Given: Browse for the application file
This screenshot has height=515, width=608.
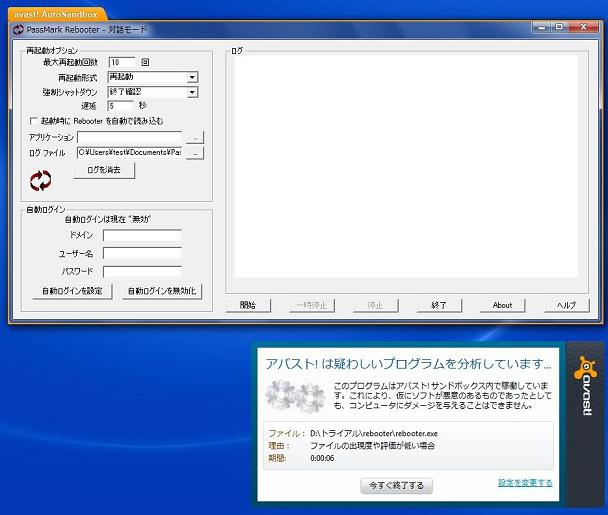Looking at the screenshot, I should click(195, 138).
